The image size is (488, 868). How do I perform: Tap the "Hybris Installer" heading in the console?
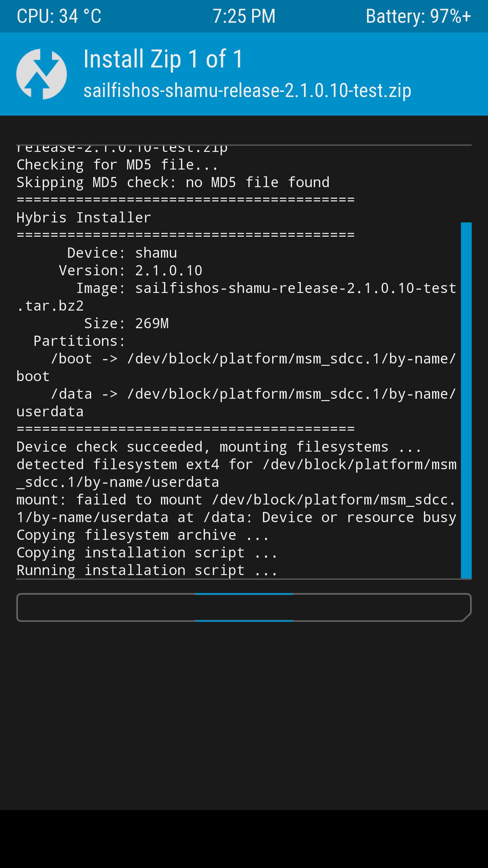click(x=84, y=218)
